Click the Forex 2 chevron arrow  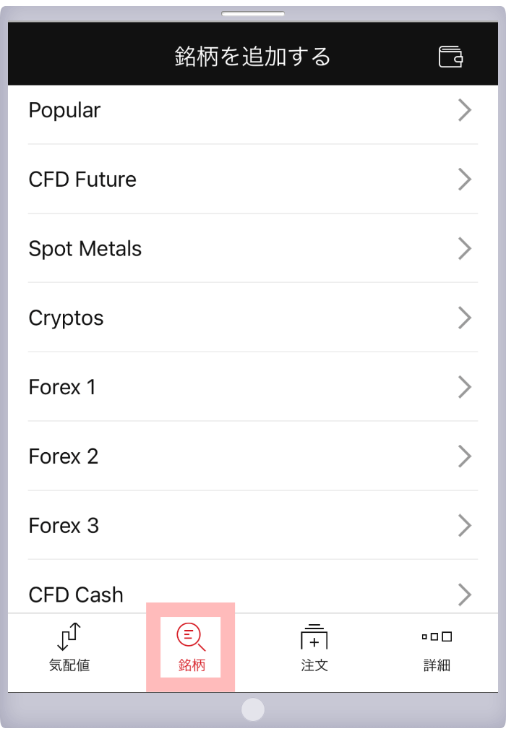click(465, 456)
